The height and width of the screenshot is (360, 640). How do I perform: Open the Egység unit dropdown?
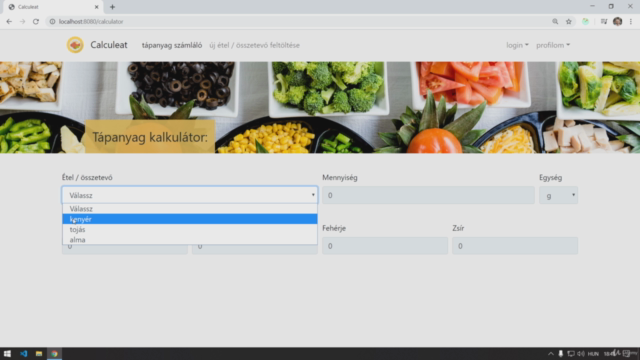pos(558,195)
